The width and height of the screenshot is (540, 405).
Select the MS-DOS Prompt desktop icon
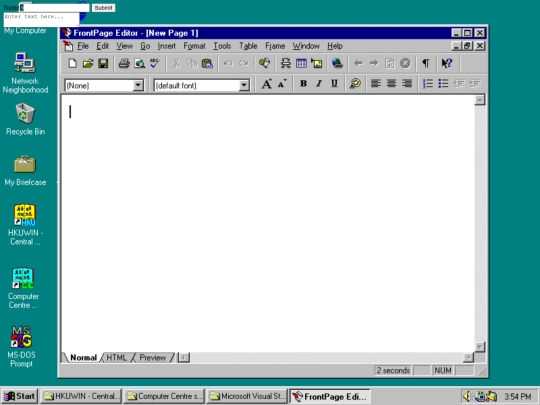click(x=21, y=347)
